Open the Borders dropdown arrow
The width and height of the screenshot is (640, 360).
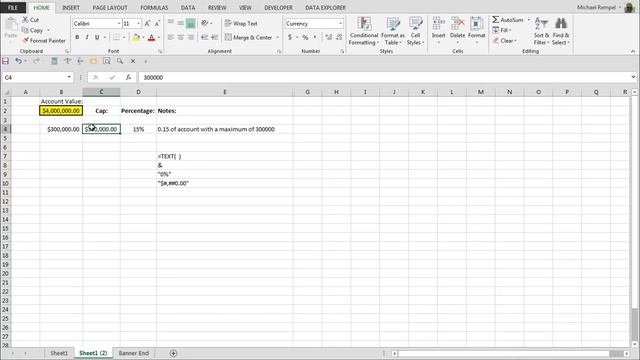point(124,37)
